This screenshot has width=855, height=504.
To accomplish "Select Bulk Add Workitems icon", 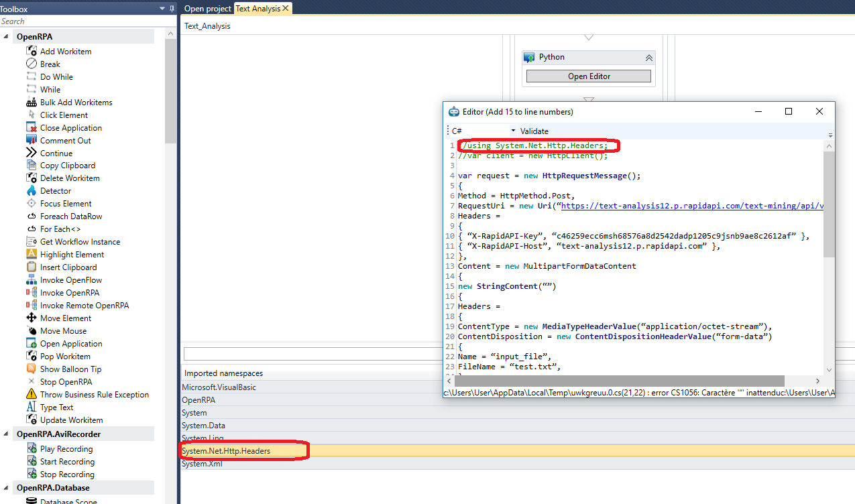I will pos(31,102).
